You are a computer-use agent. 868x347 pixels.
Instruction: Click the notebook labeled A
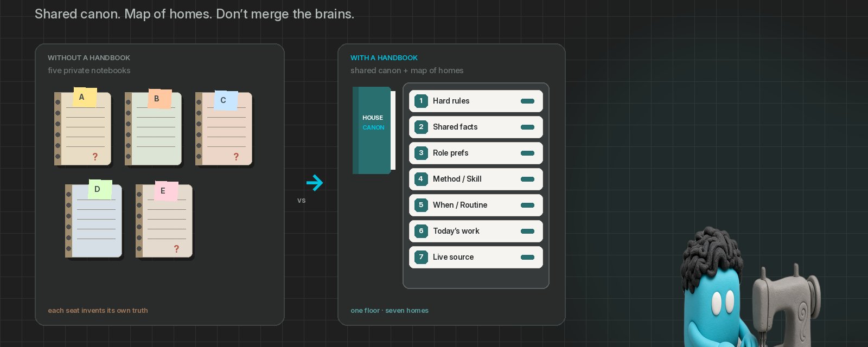tap(83, 128)
